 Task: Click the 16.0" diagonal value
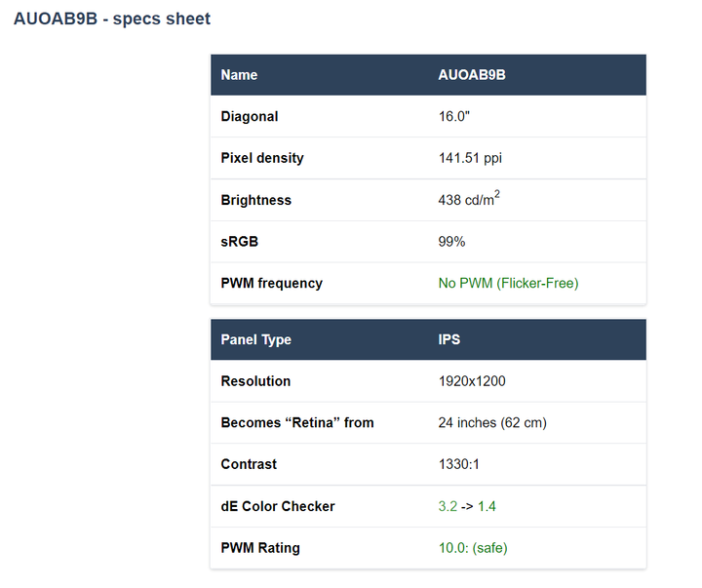[x=454, y=116]
